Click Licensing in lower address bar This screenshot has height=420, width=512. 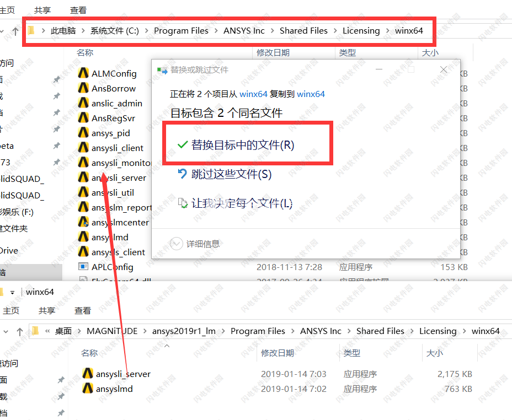click(x=438, y=331)
